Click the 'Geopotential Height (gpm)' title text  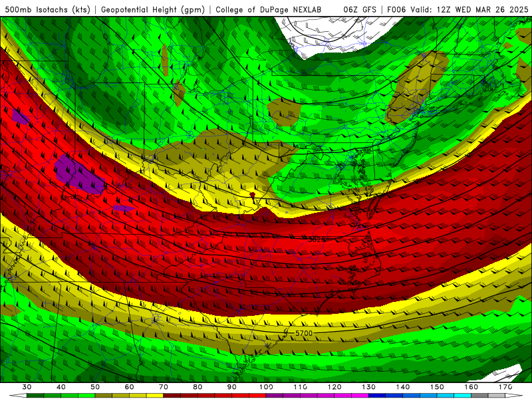153,9
